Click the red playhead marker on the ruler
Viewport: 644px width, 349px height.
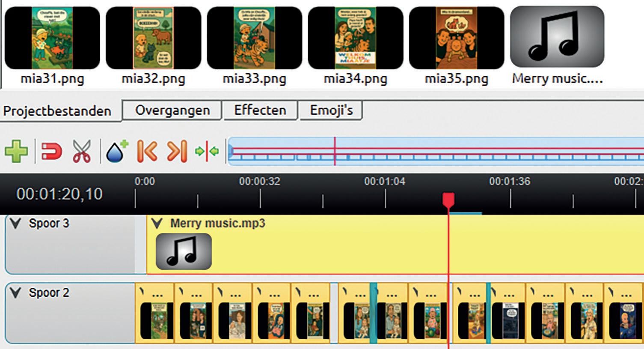tap(448, 200)
